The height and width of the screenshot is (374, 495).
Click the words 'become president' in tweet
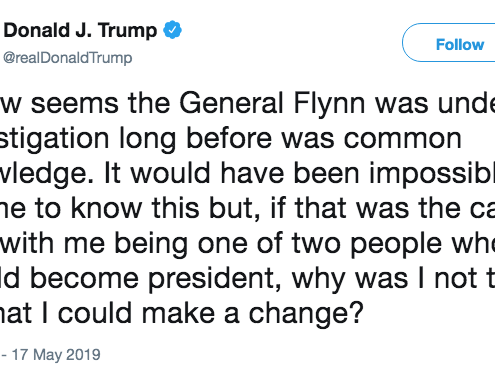[153, 278]
